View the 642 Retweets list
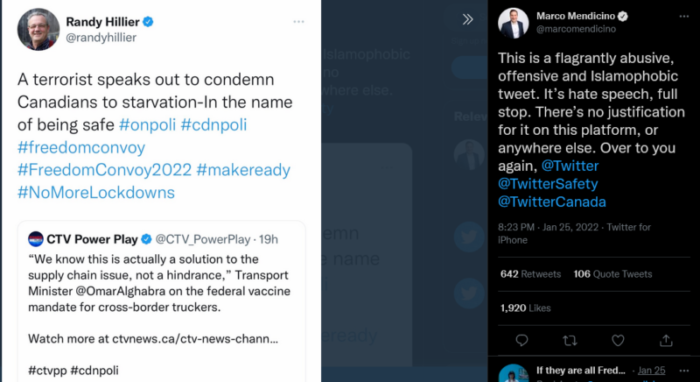This screenshot has height=382, width=700. tap(530, 274)
